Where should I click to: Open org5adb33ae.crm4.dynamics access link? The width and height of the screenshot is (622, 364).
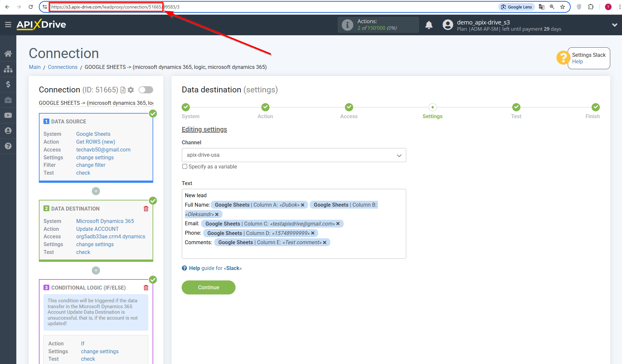(111, 236)
